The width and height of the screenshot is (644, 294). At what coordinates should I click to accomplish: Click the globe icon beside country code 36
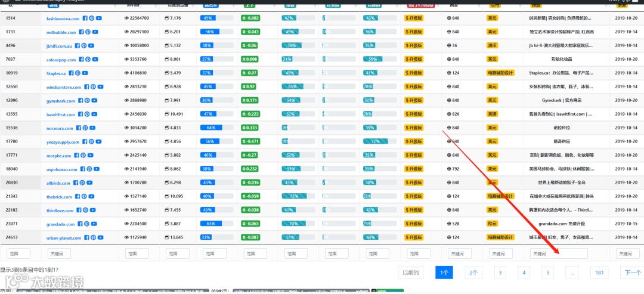(x=449, y=45)
